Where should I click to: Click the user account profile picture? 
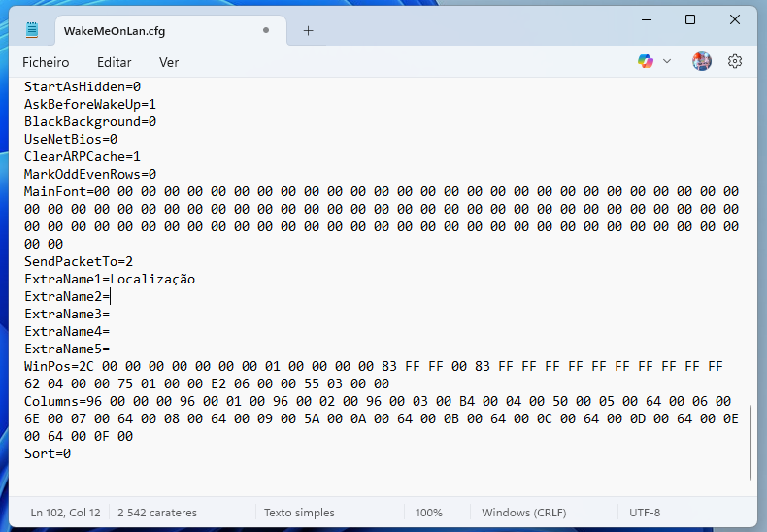(702, 61)
